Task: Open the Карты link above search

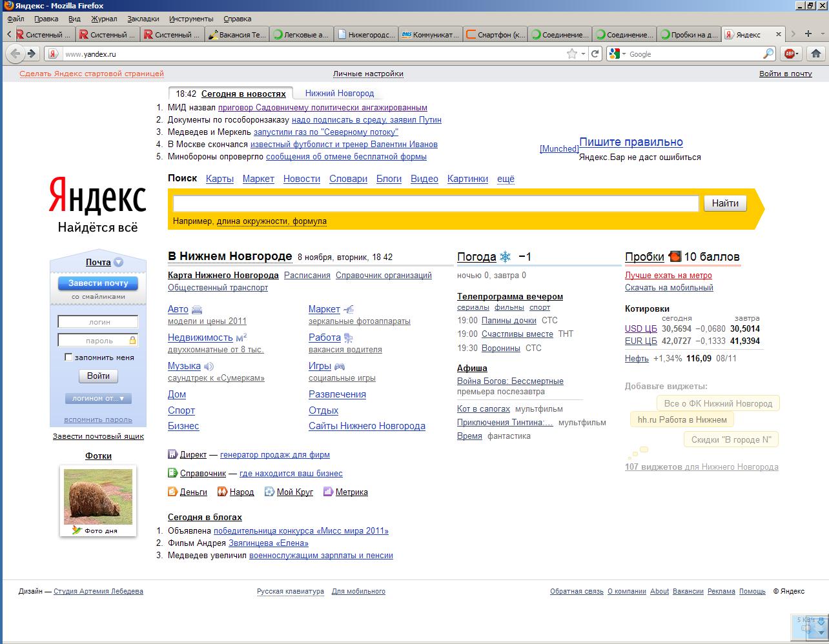Action: (220, 179)
